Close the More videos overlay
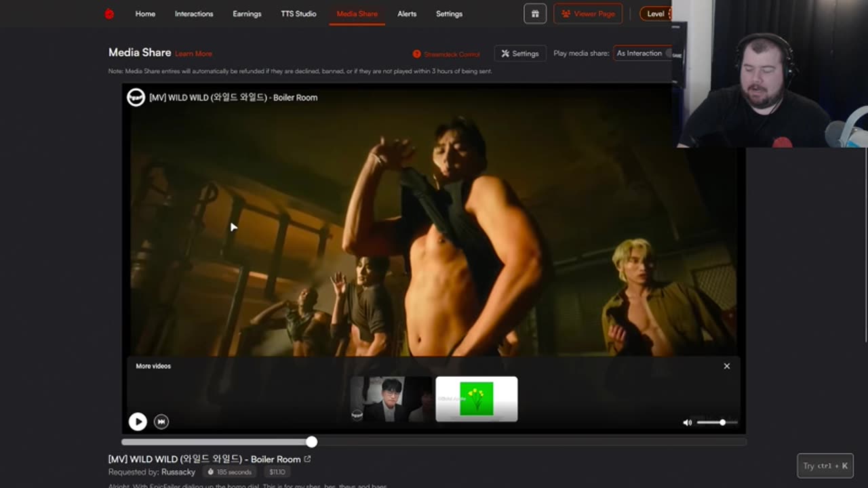The image size is (868, 488). [x=726, y=366]
